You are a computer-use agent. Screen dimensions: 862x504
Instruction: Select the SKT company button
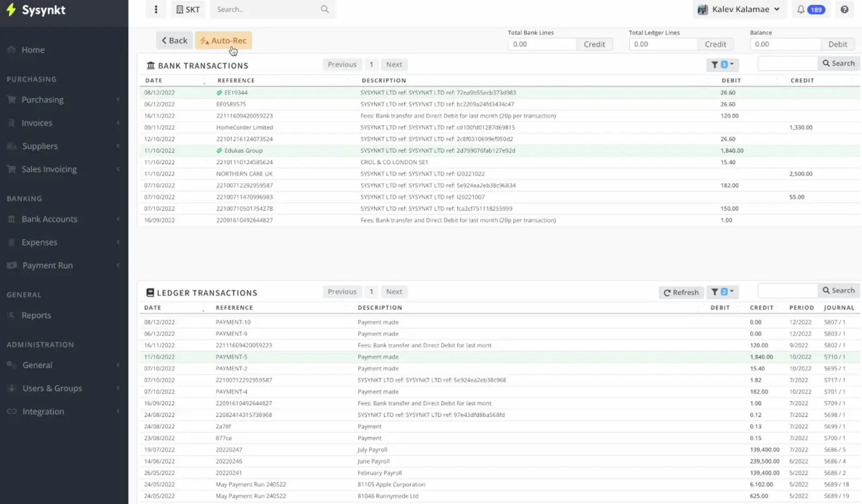[x=187, y=9]
